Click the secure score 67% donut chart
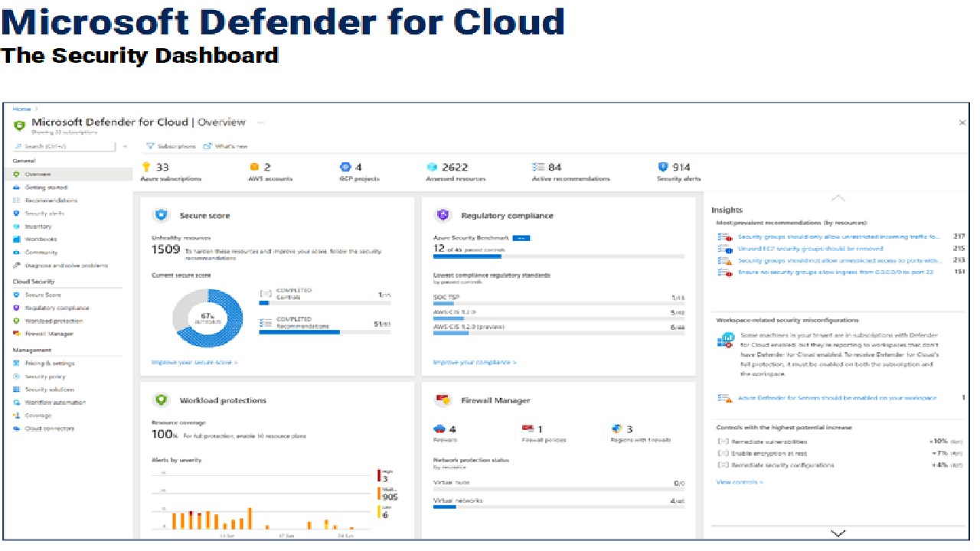This screenshot has height=551, width=980. [x=208, y=319]
